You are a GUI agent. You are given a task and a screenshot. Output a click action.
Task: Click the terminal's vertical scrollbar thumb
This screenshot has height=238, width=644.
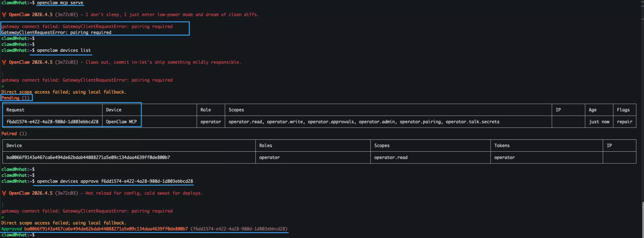click(x=642, y=220)
